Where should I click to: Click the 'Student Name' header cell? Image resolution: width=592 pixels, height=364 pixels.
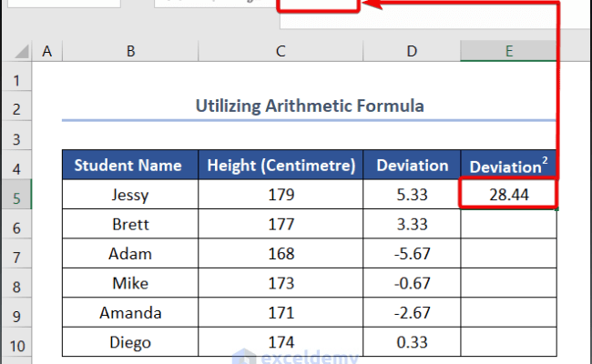(x=130, y=165)
